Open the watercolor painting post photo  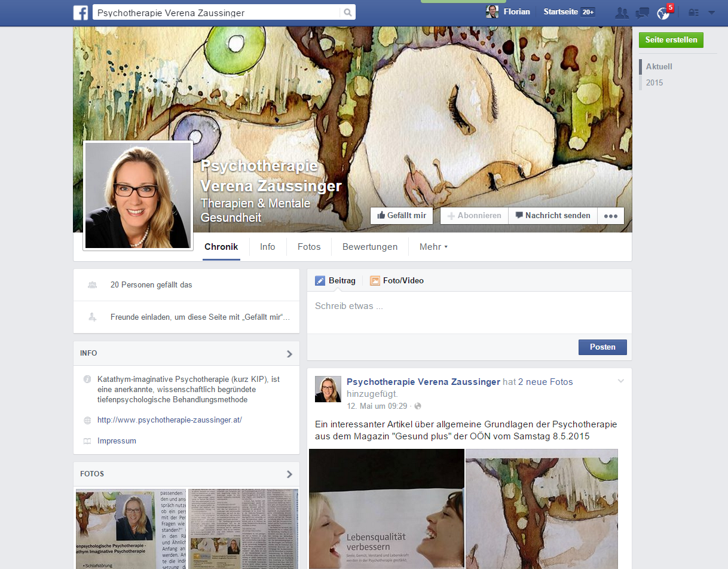[x=542, y=509]
